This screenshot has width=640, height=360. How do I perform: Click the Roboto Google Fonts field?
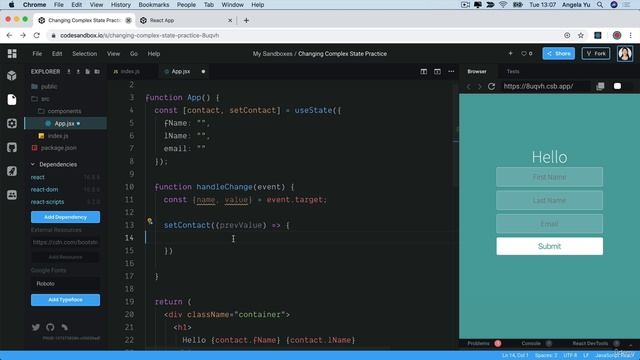[65, 283]
